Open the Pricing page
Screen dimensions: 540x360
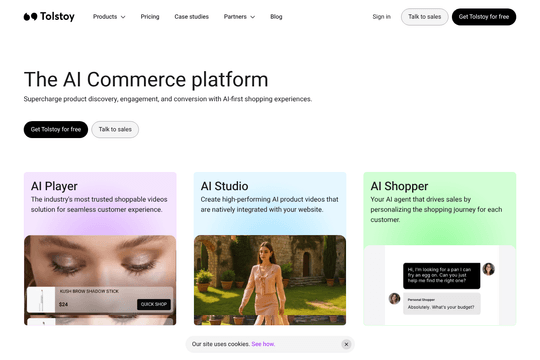point(150,17)
